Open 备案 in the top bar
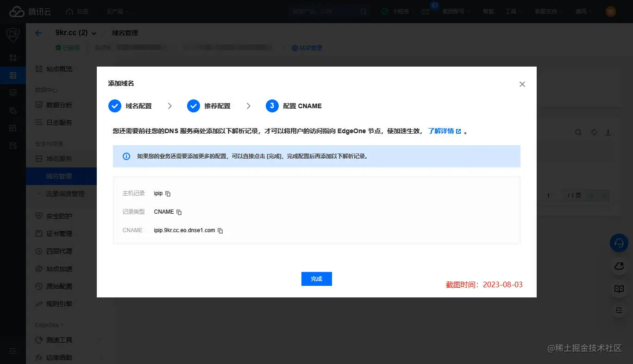Viewport: 633px width, 364px height. click(488, 12)
